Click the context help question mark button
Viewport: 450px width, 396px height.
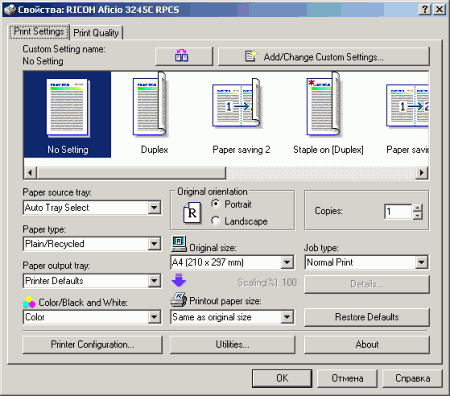coord(425,9)
